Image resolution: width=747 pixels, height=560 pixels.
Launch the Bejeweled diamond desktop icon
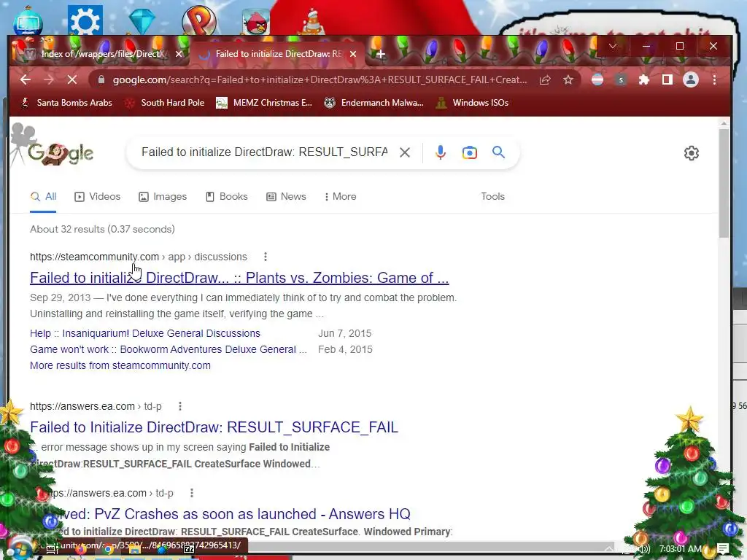[x=142, y=20]
